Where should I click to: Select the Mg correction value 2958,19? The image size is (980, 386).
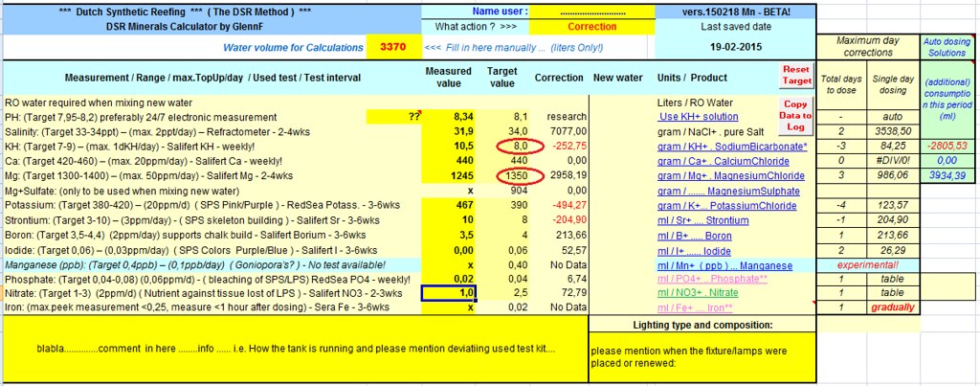coord(560,176)
